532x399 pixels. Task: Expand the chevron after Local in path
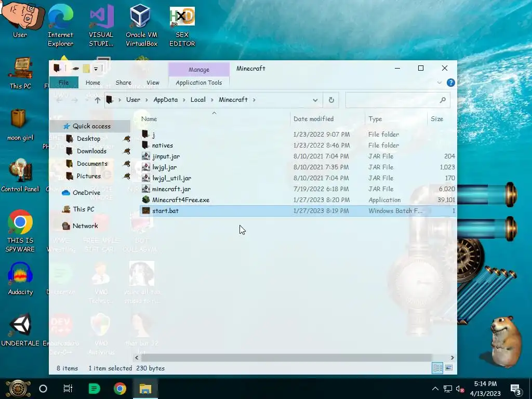pyautogui.click(x=212, y=100)
